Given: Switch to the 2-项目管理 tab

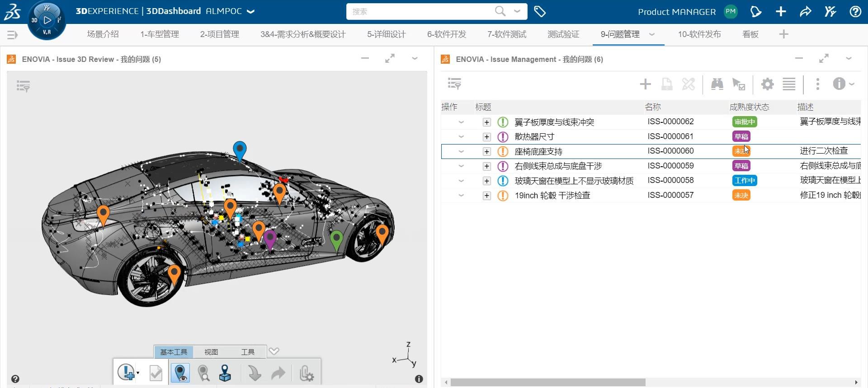Looking at the screenshot, I should [x=220, y=34].
